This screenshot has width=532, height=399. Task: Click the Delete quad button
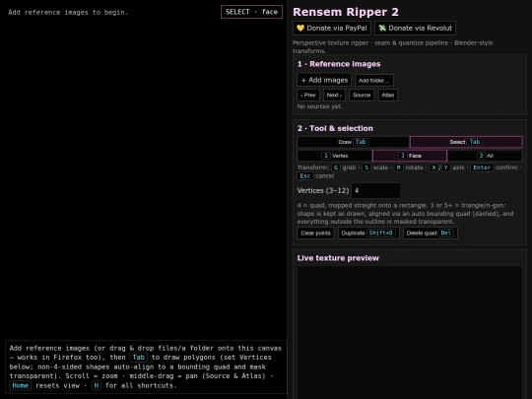point(431,233)
